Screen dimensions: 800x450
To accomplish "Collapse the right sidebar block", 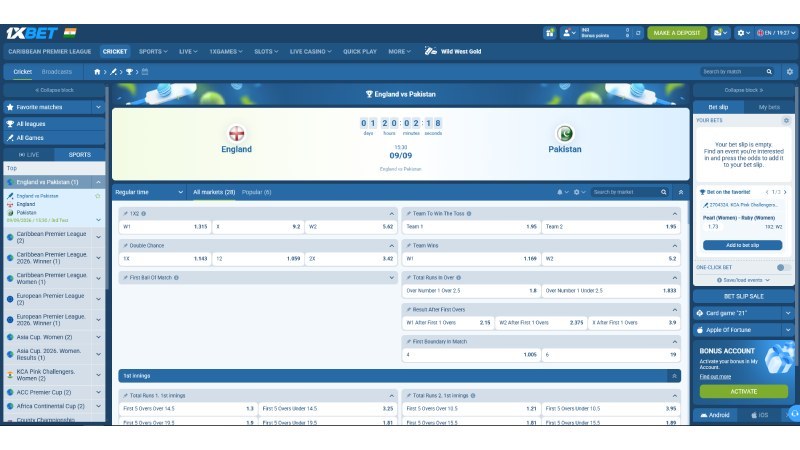I will (x=743, y=90).
